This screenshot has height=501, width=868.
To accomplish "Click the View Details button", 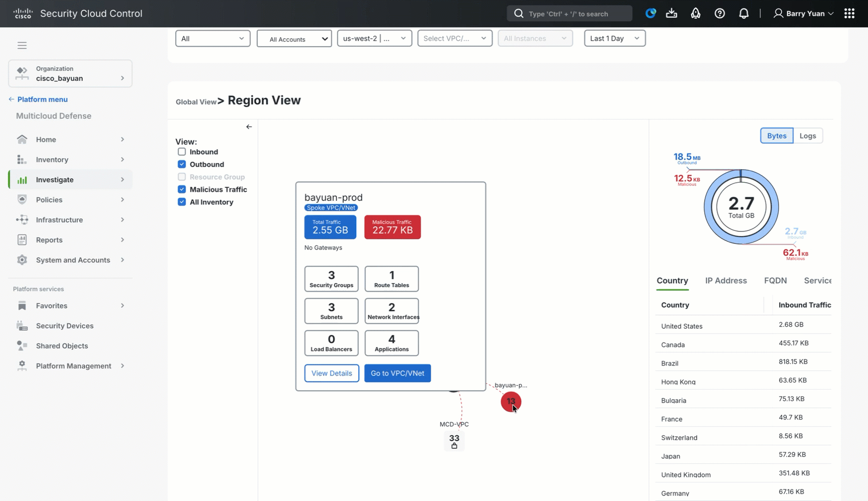I will click(332, 373).
